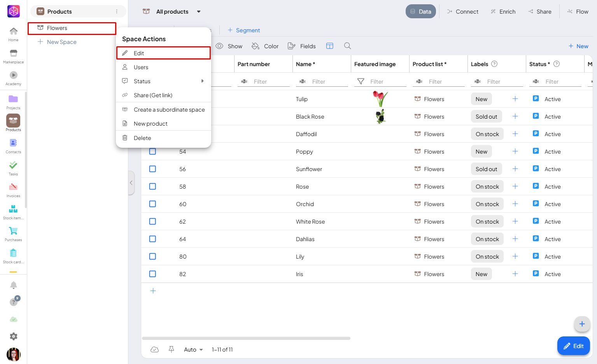This screenshot has height=364, width=597.
Task: Click the notifications bell icon
Action: [14, 285]
